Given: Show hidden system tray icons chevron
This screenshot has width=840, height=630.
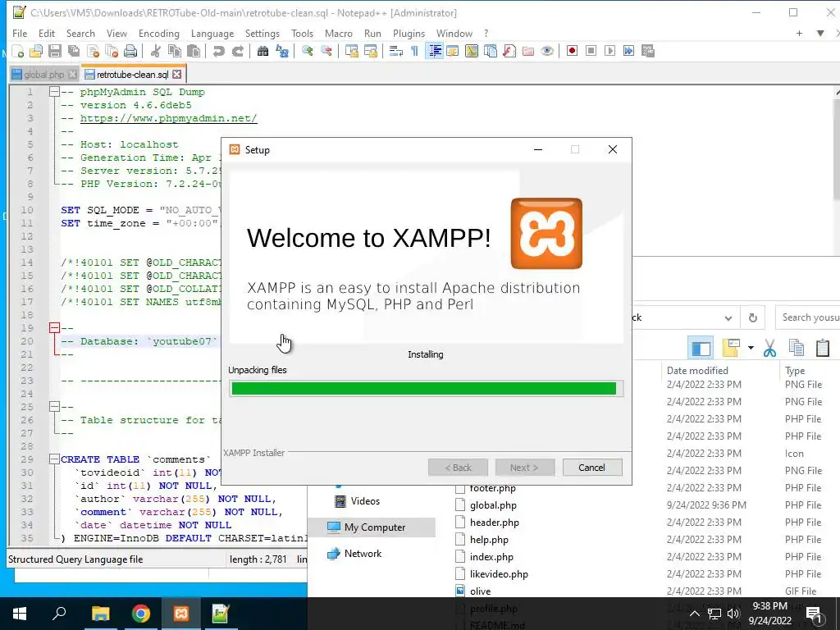Looking at the screenshot, I should [694, 614].
